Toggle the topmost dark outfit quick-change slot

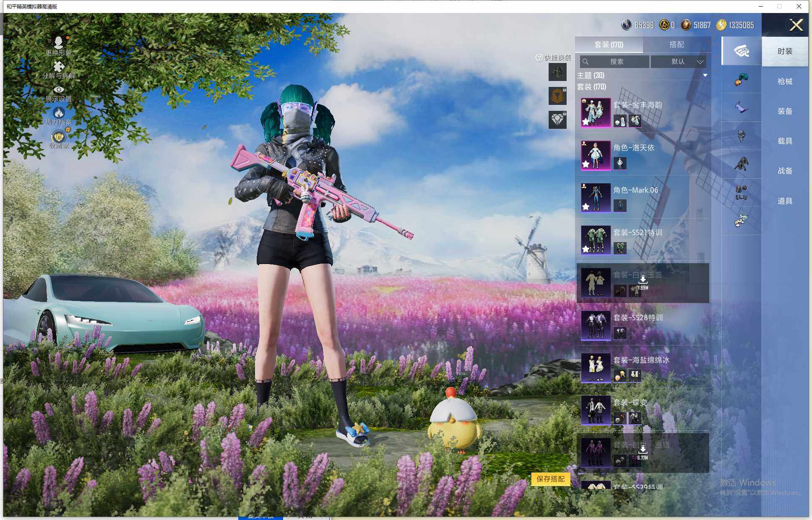(x=557, y=72)
